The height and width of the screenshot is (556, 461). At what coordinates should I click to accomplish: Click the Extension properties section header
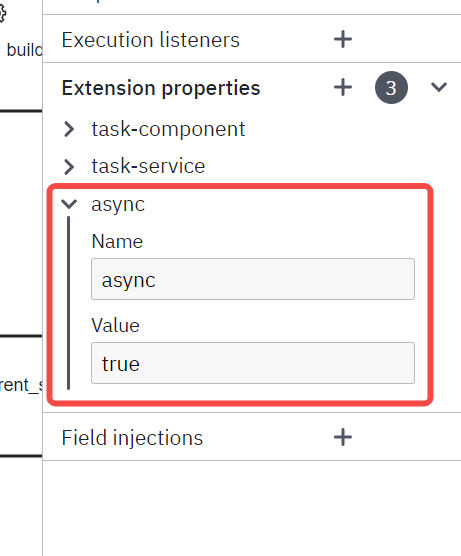coord(161,88)
